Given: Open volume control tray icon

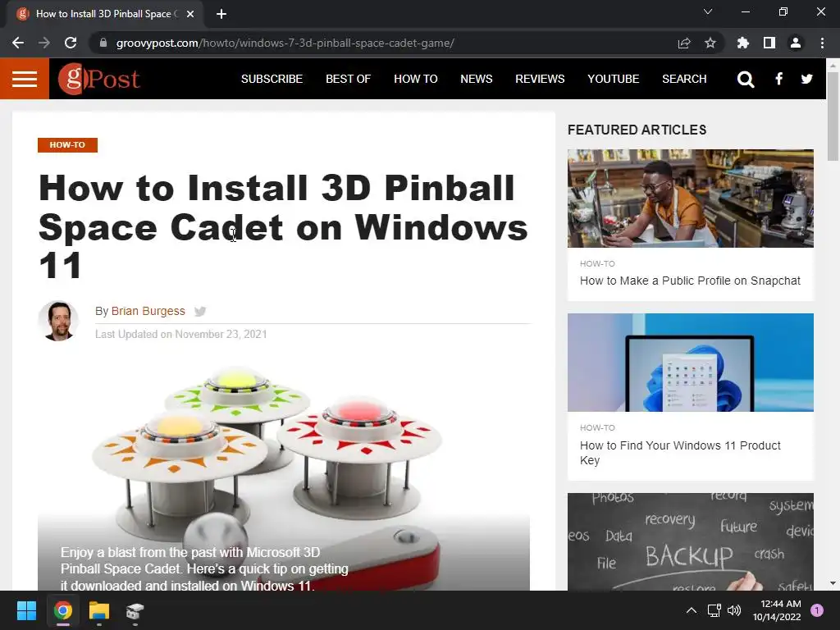Looking at the screenshot, I should point(734,610).
